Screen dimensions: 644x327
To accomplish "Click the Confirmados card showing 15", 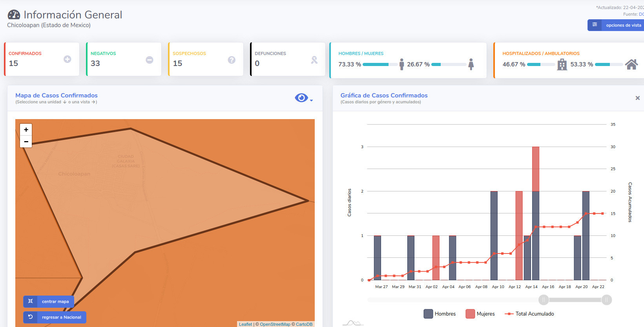I will click(42, 59).
